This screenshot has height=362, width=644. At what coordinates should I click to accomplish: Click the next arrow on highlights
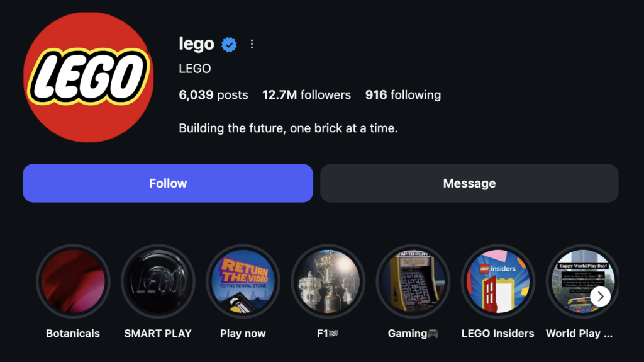601,296
